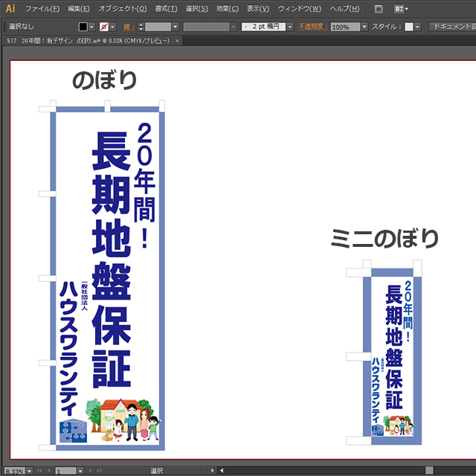Viewport: 476px width, 476px height.
Task: Select the mini banner 長期地盤保証 text
Action: 394,347
